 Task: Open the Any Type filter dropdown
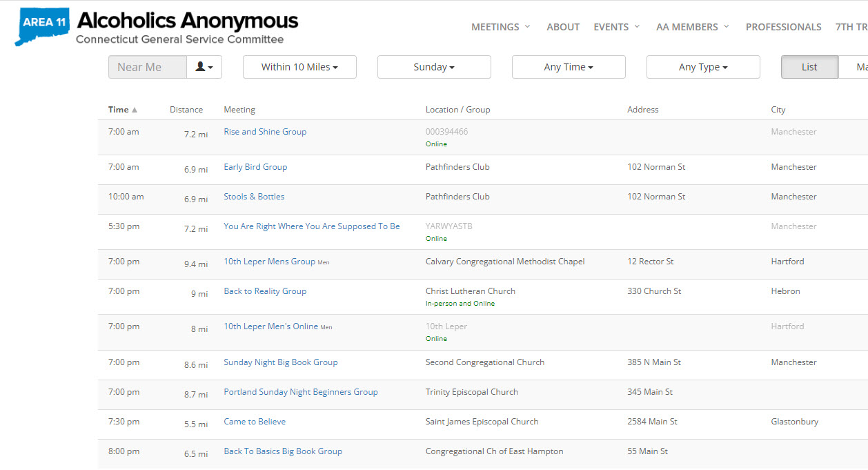[703, 67]
